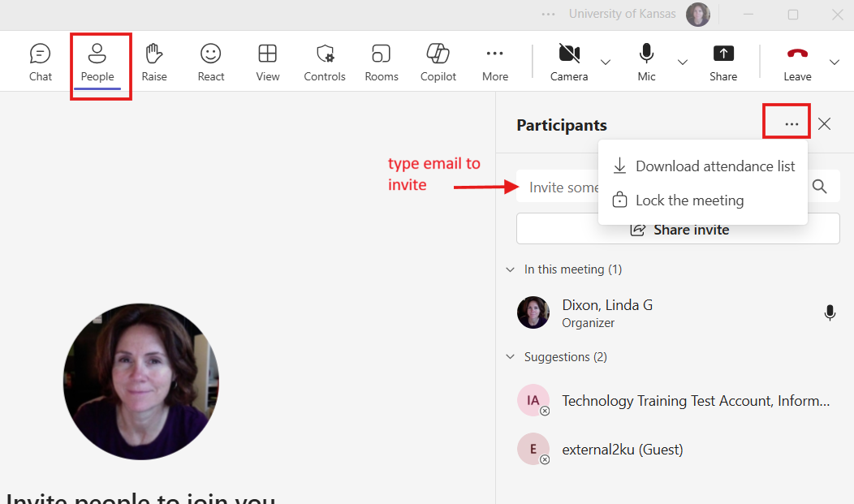Share your screen content
Image resolution: width=854 pixels, height=504 pixels.
tap(723, 62)
